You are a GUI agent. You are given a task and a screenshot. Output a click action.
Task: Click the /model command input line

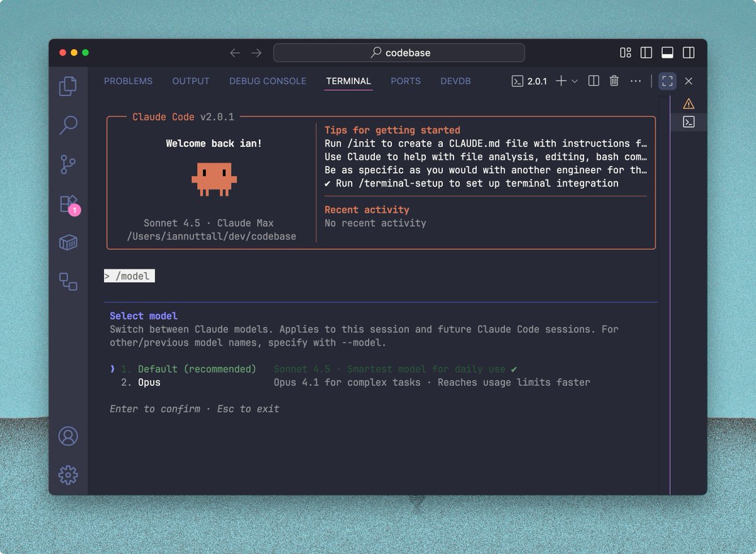129,276
